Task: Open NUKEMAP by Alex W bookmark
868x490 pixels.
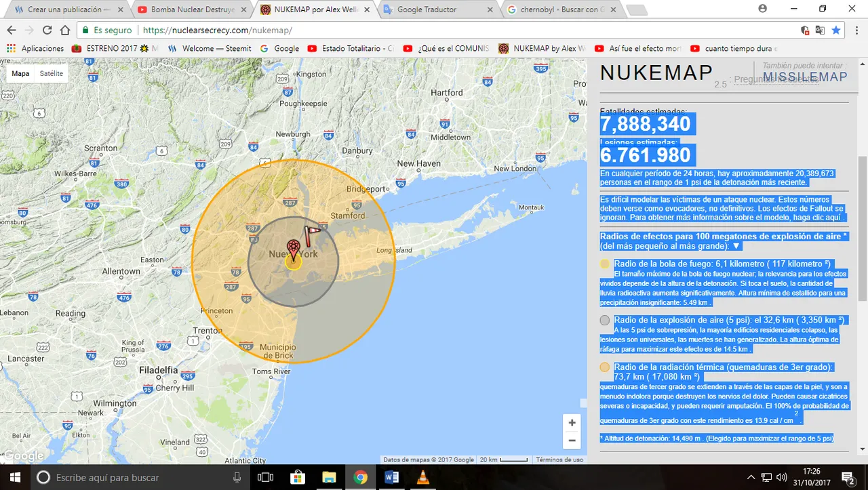Action: [x=542, y=49]
